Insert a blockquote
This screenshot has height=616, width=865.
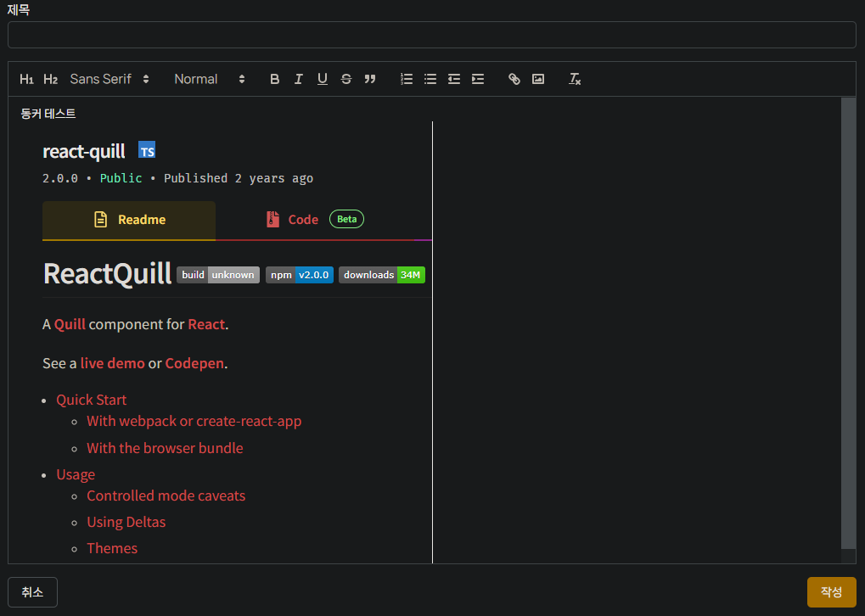[369, 80]
